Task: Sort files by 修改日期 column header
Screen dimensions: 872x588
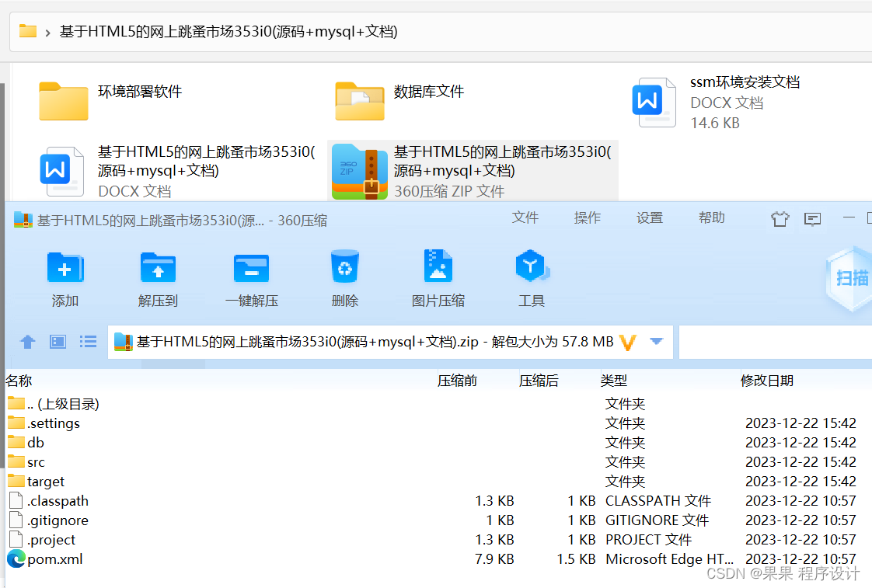Action: coord(767,381)
